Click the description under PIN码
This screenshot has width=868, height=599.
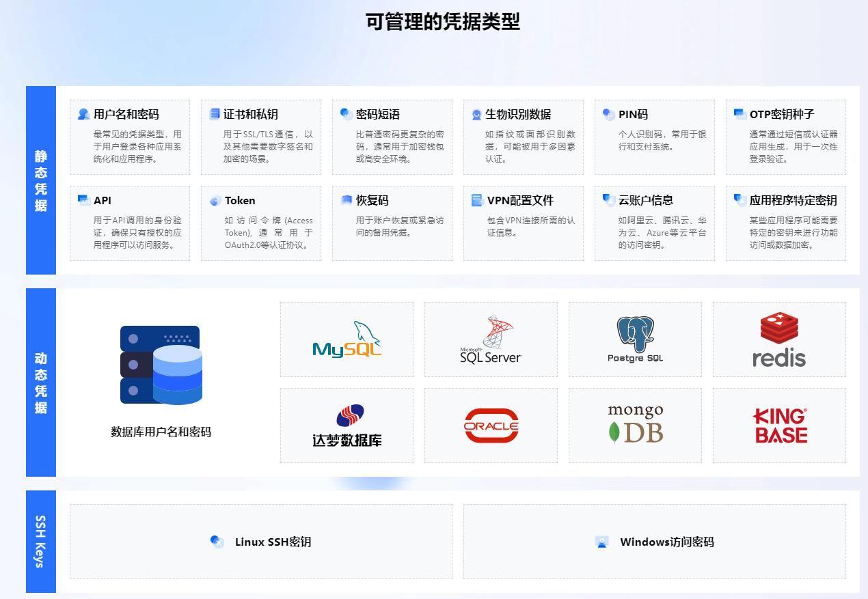click(x=662, y=140)
